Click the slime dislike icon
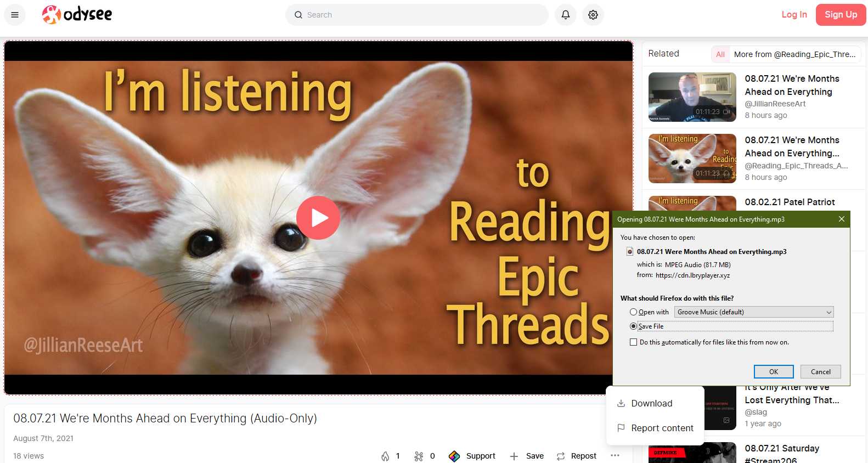Image resolution: width=868 pixels, height=463 pixels. (x=419, y=456)
